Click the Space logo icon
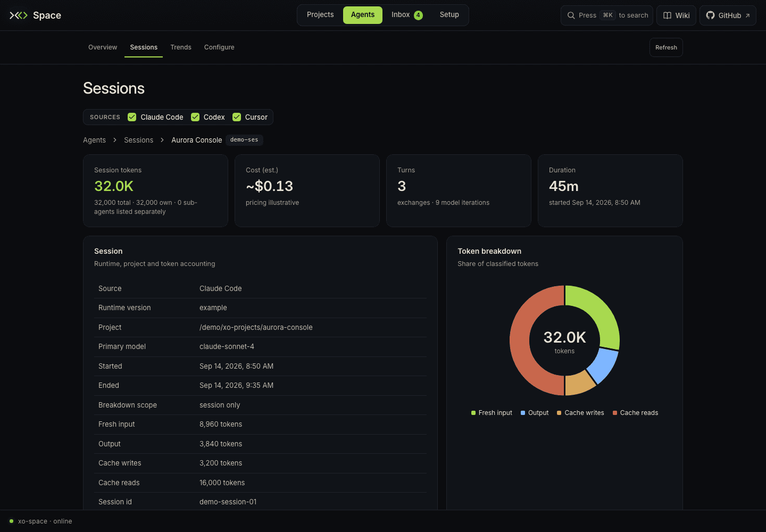The image size is (766, 532). coord(19,15)
